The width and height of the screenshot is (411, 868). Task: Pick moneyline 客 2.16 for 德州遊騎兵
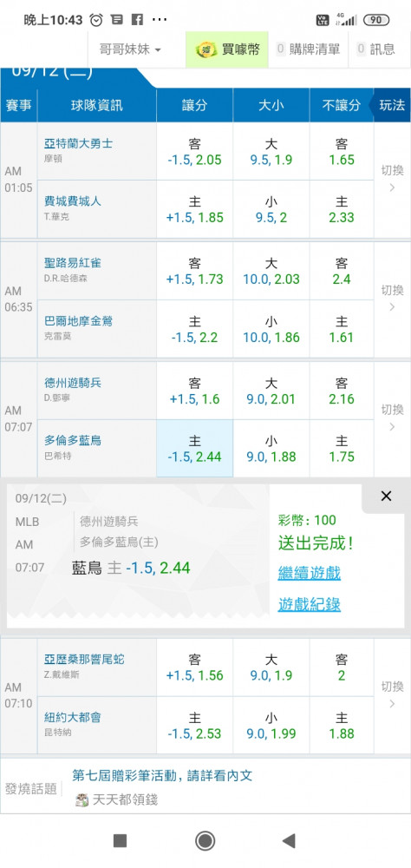click(342, 391)
